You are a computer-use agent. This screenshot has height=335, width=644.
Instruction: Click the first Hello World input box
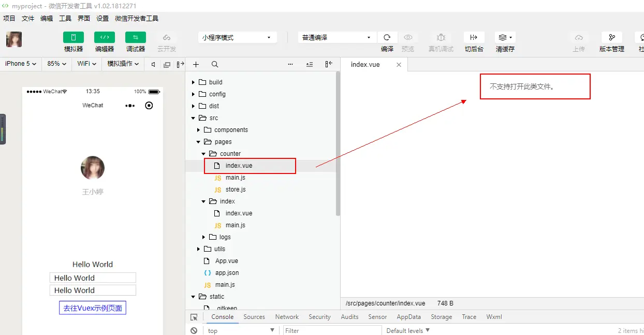(x=93, y=278)
